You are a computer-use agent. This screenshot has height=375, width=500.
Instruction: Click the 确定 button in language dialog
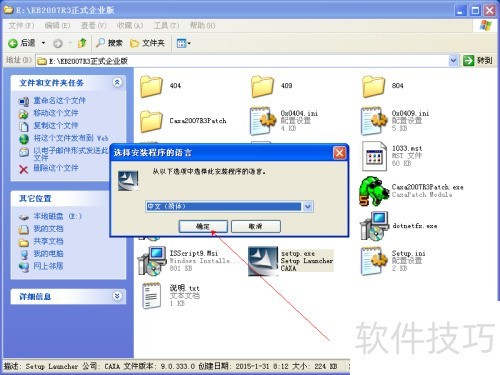(203, 226)
